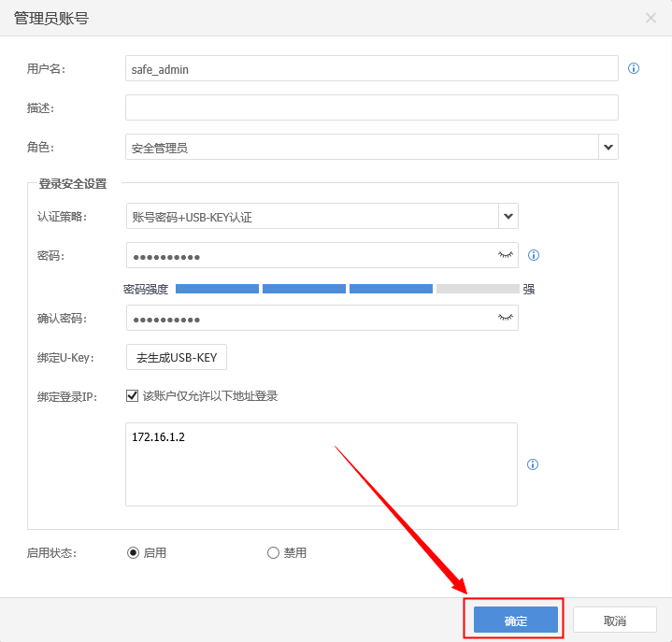
Task: Expand the 角色 dropdown arrow
Action: [608, 147]
